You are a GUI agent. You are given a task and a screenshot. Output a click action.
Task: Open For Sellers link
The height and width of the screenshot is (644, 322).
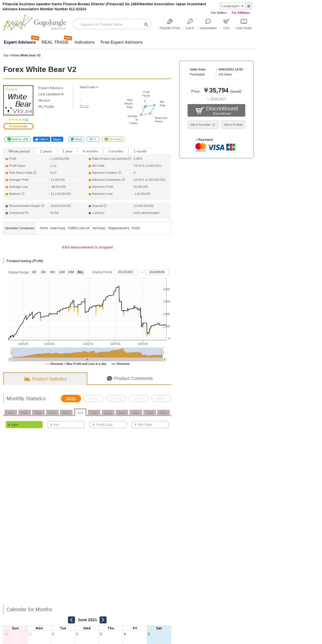[219, 13]
